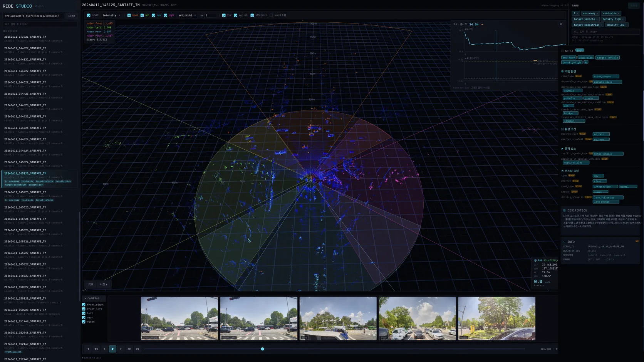Remove the target-vehicle tag via its x
Screen dimensions: 644x362
click(597, 19)
